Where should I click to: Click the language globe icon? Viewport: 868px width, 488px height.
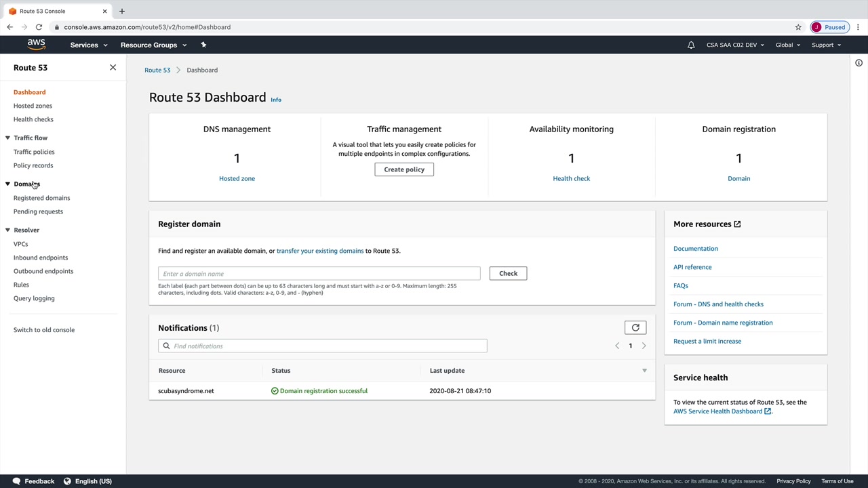point(67,481)
